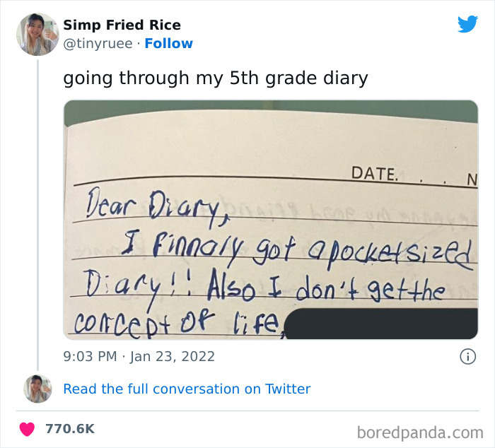Image resolution: width=495 pixels, height=448 pixels.
Task: Click the small avatar beside the conversation link
Action: click(x=37, y=389)
